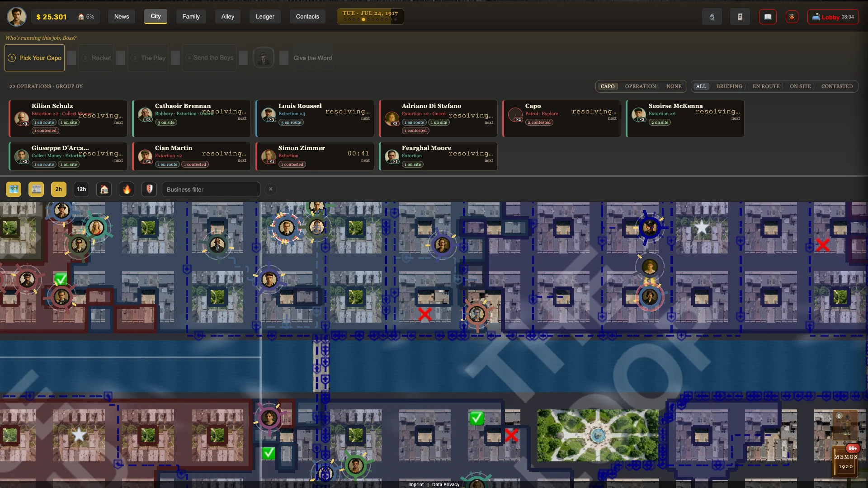868x488 pixels.
Task: Open the Contacts tab
Action: 307,17
